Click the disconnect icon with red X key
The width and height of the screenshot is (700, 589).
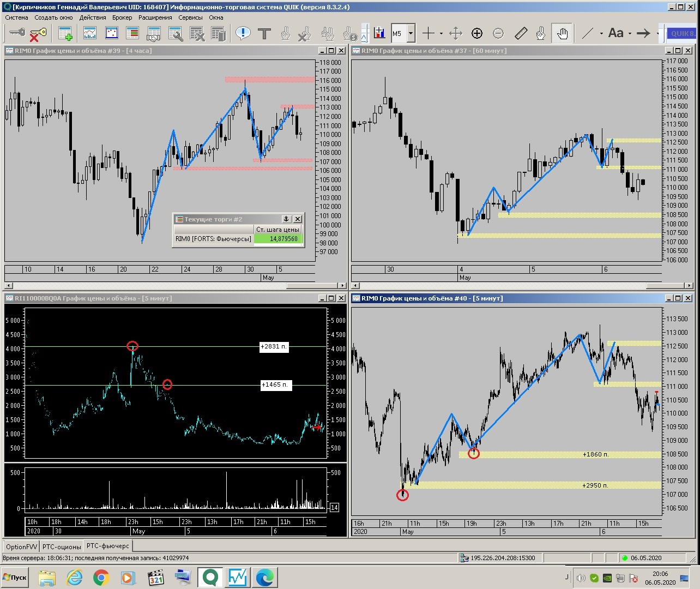click(38, 34)
